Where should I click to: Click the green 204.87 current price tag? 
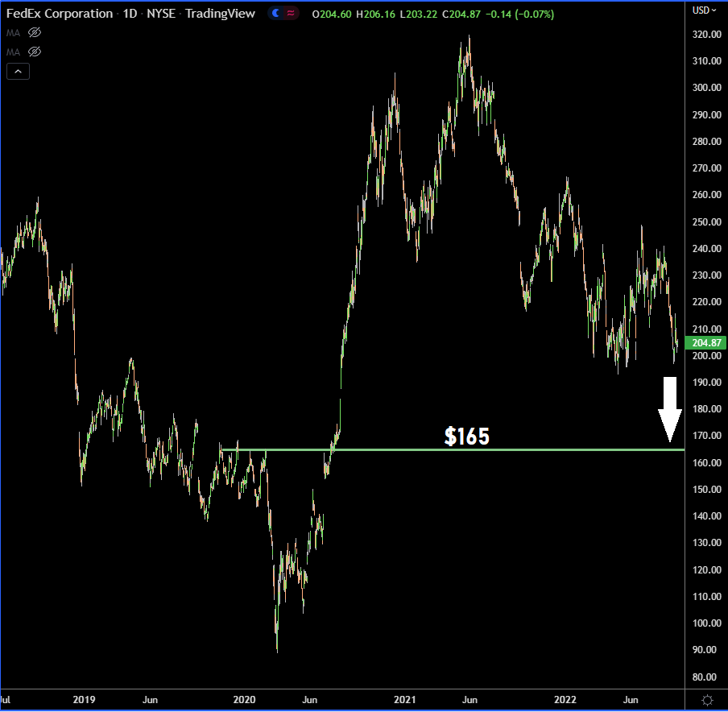click(x=705, y=343)
